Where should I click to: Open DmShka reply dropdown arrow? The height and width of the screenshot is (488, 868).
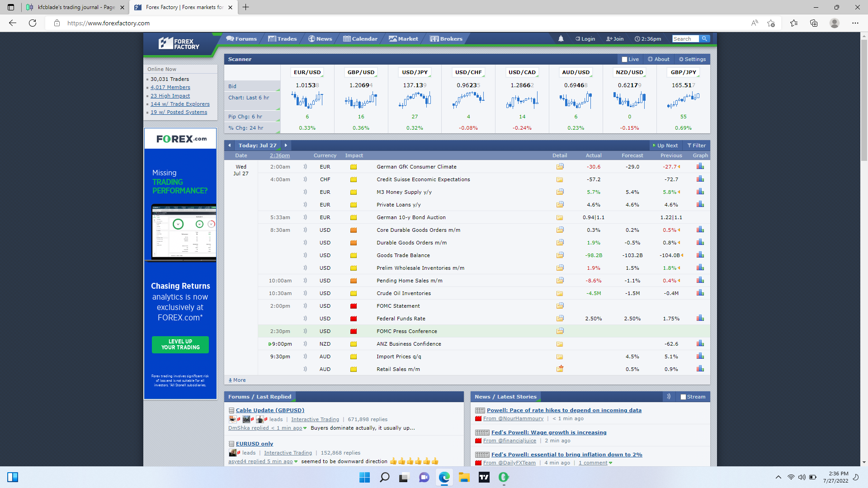tap(305, 428)
